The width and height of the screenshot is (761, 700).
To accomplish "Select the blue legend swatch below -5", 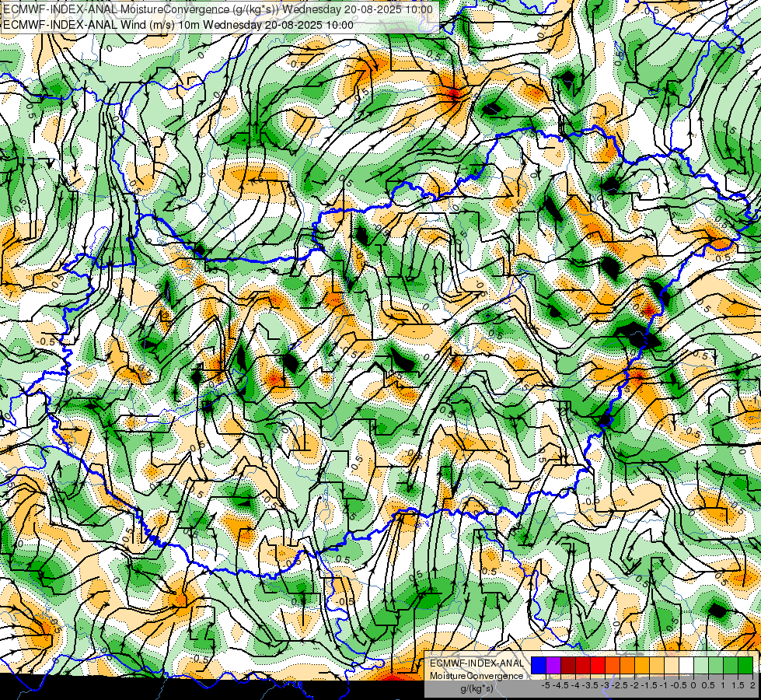I will tap(539, 666).
